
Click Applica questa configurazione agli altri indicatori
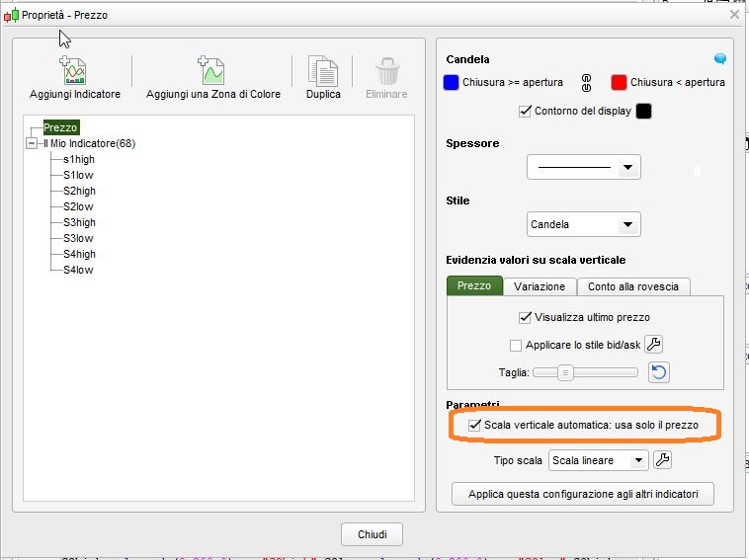583,494
